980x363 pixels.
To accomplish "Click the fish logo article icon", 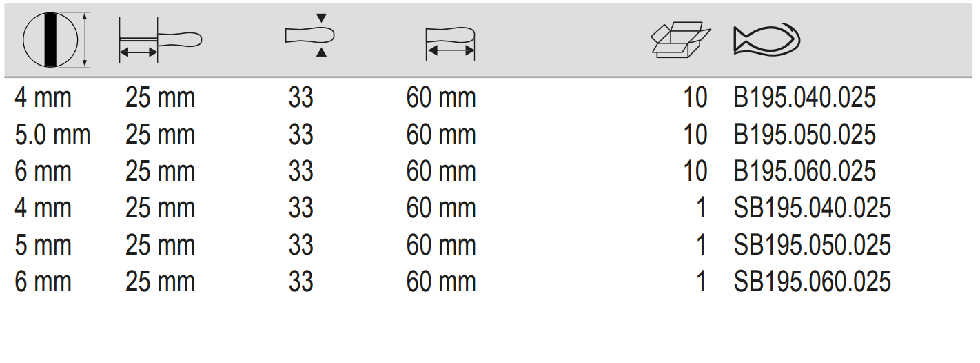I will 766,40.
